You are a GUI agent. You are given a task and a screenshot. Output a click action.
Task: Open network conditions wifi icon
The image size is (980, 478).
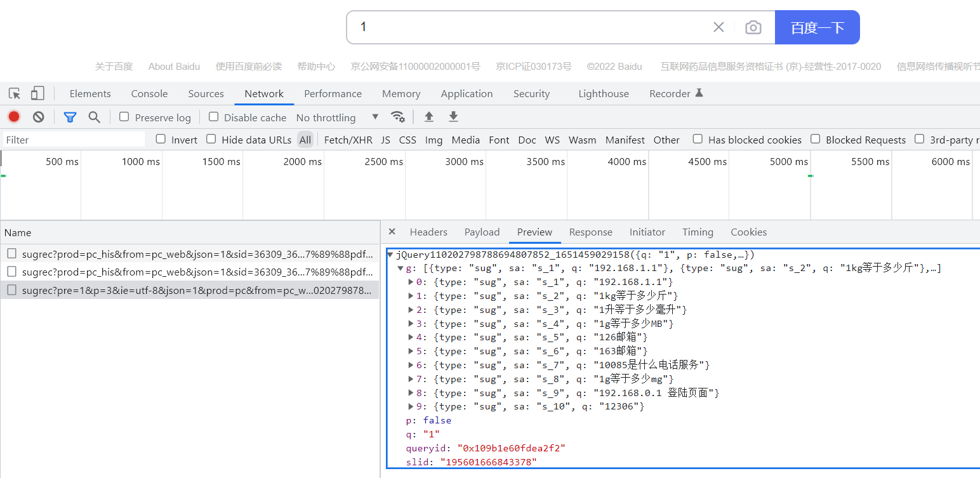click(398, 117)
